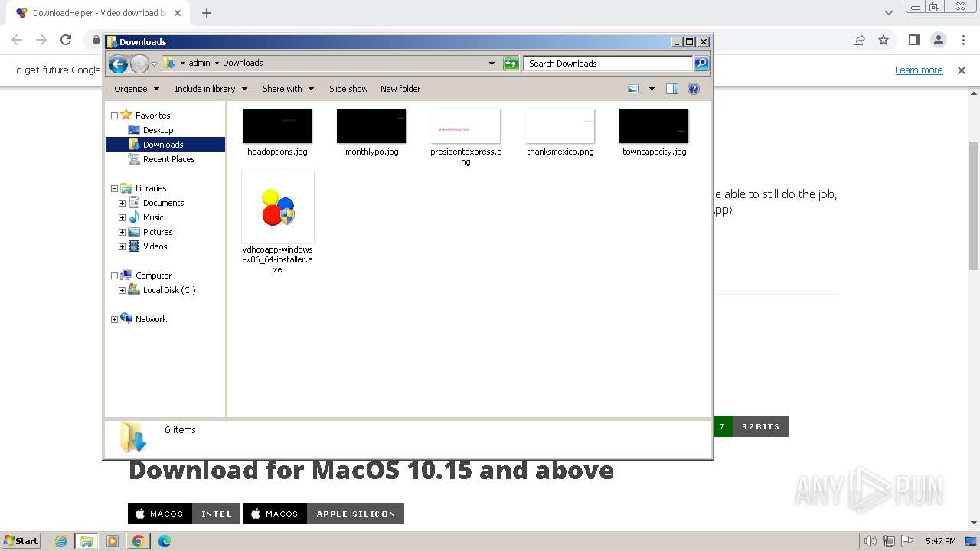Bookmark this page with star icon
Image resolution: width=980 pixels, height=551 pixels.
pos(884,40)
